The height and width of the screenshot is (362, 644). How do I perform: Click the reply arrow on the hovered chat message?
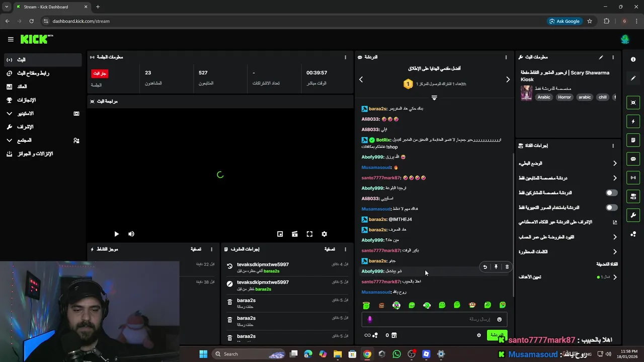pos(485,267)
